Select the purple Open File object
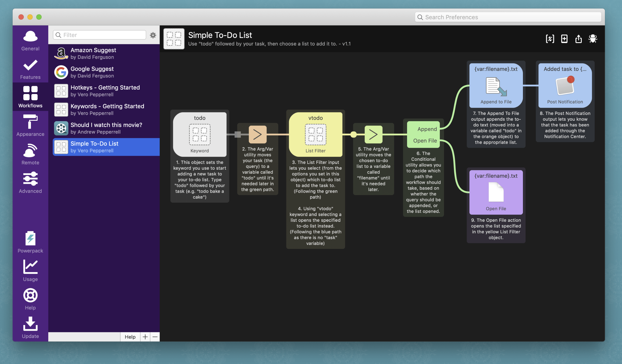This screenshot has width=622, height=364. click(x=496, y=192)
